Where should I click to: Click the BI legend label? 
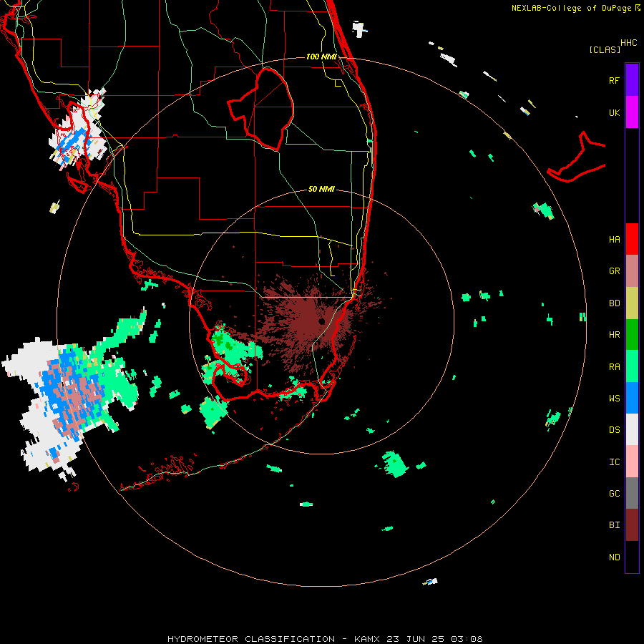(x=614, y=525)
